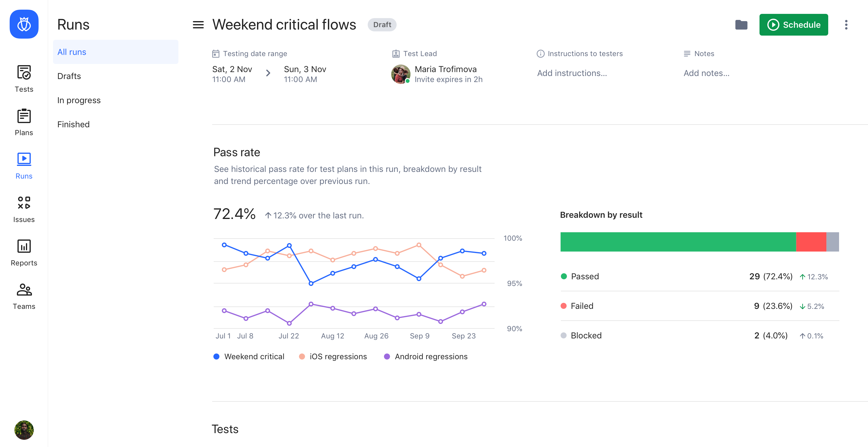Click the Add instructions field

572,73
